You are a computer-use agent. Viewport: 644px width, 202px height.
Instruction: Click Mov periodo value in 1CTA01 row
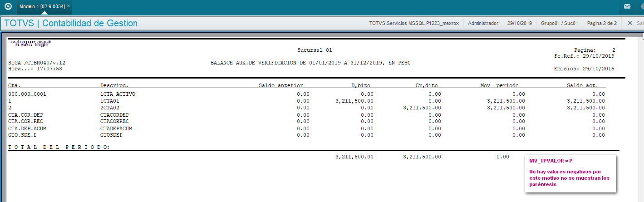click(x=506, y=101)
